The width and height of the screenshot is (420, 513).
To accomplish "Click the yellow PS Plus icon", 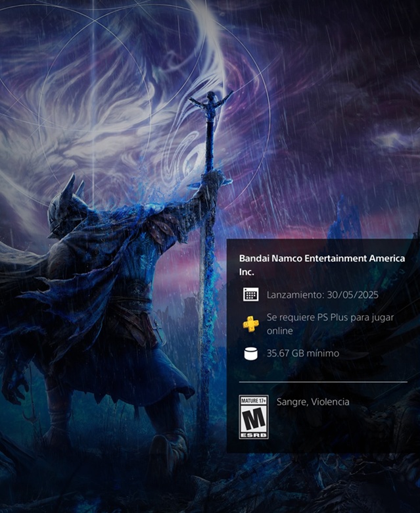I will click(x=250, y=324).
